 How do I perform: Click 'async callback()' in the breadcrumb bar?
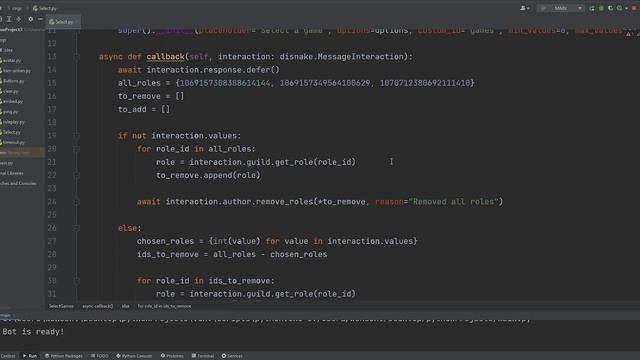[x=97, y=306]
